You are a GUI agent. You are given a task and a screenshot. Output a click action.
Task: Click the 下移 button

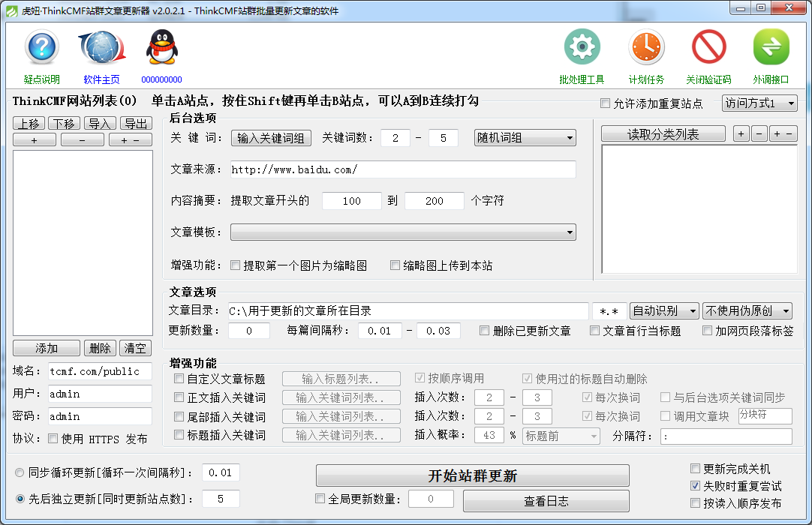click(65, 123)
